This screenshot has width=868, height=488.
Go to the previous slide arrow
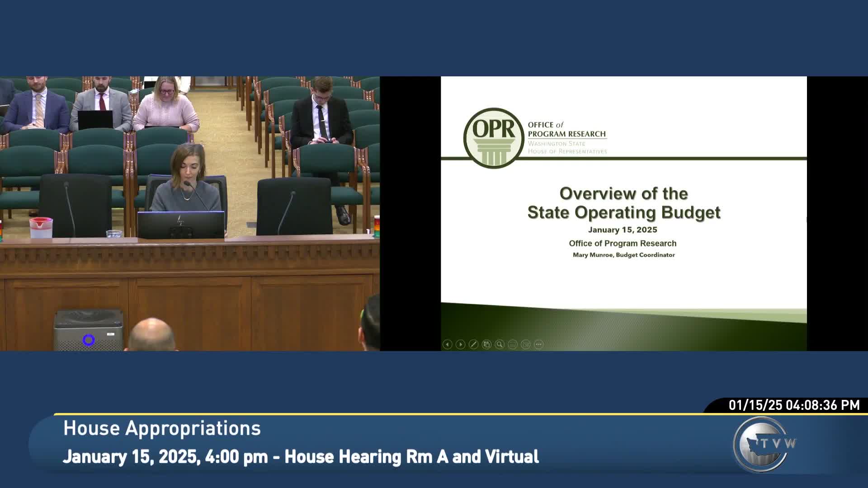point(448,345)
